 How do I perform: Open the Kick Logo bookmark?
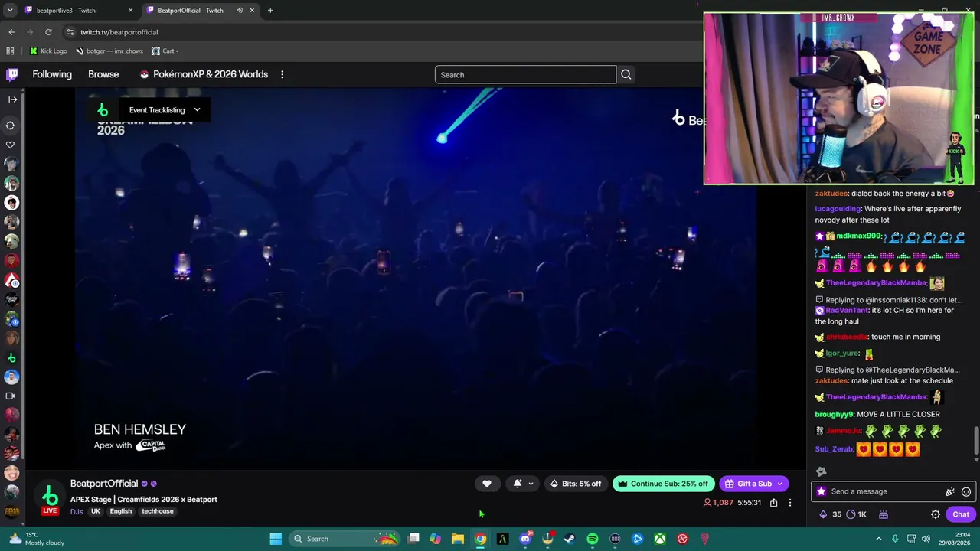pos(48,51)
